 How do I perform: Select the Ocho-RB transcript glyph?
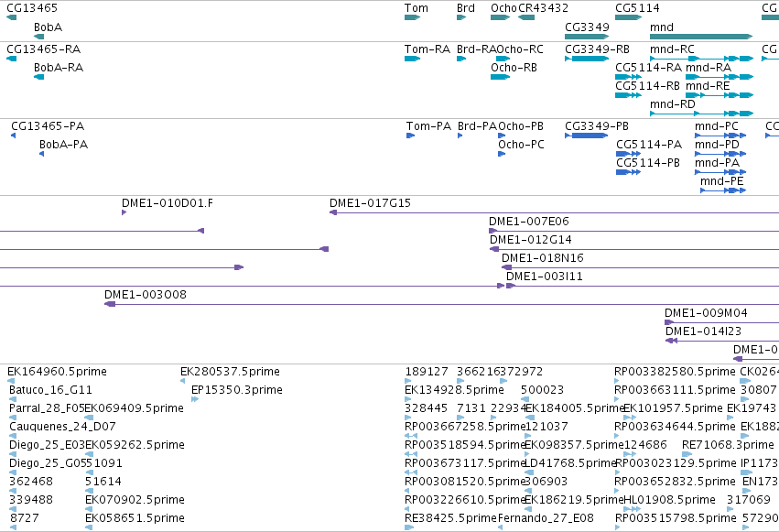click(x=501, y=77)
